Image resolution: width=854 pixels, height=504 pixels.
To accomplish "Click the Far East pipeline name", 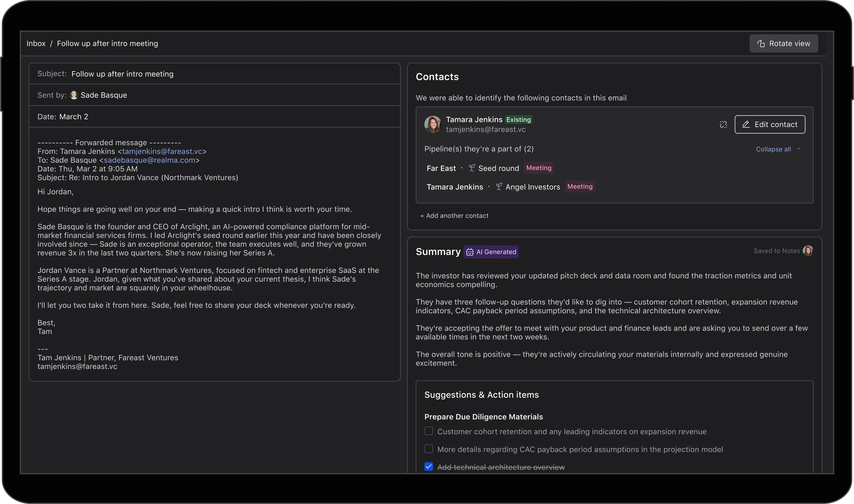I will click(441, 168).
